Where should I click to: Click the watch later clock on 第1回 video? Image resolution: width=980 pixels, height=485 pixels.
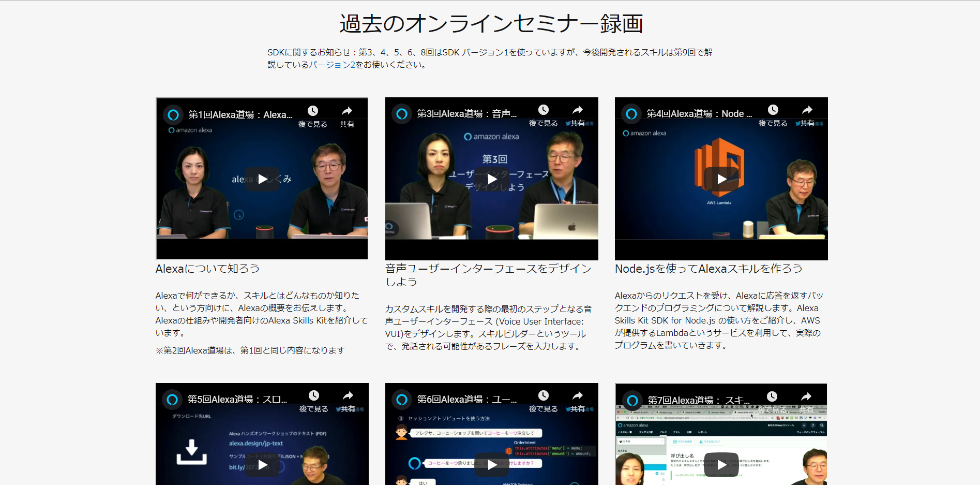pos(313,111)
